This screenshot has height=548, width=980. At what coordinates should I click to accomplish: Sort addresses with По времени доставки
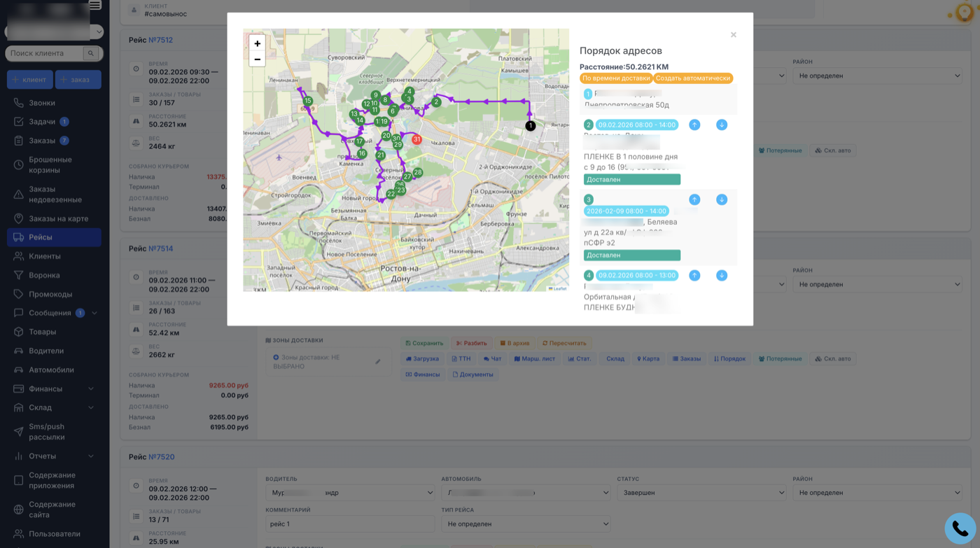616,78
